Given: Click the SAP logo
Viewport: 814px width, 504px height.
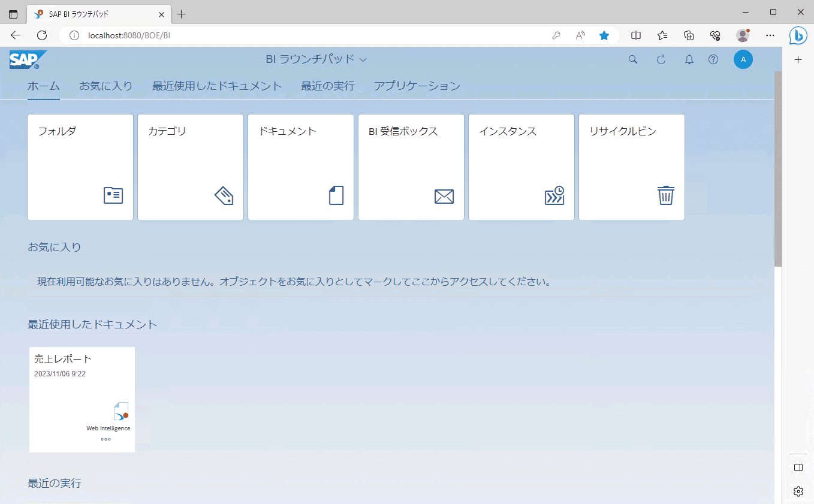Looking at the screenshot, I should click(x=28, y=59).
